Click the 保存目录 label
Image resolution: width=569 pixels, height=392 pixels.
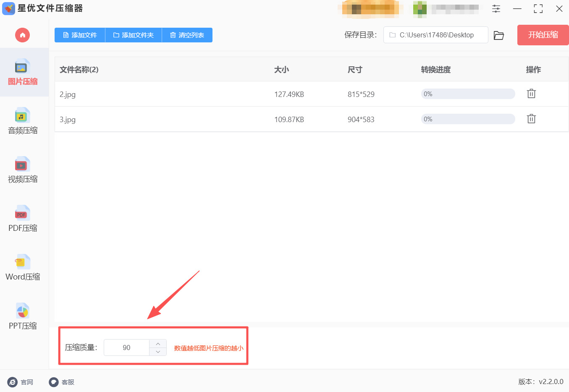point(361,35)
